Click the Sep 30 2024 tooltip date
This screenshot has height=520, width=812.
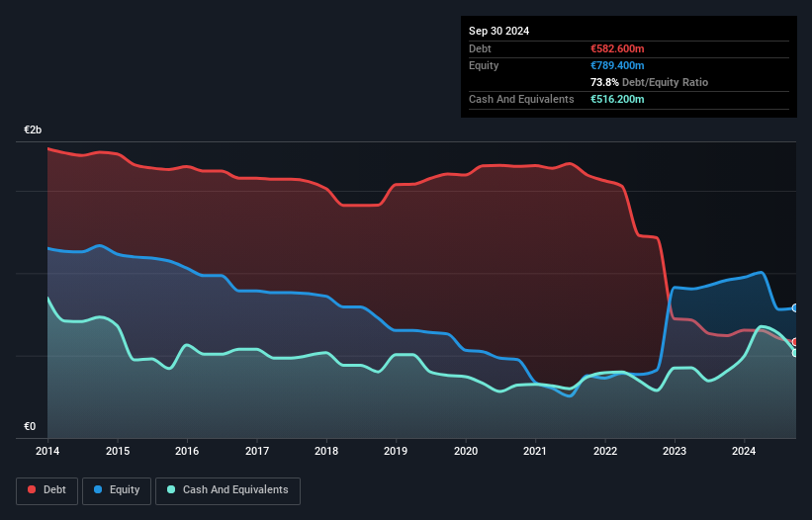pyautogui.click(x=498, y=31)
